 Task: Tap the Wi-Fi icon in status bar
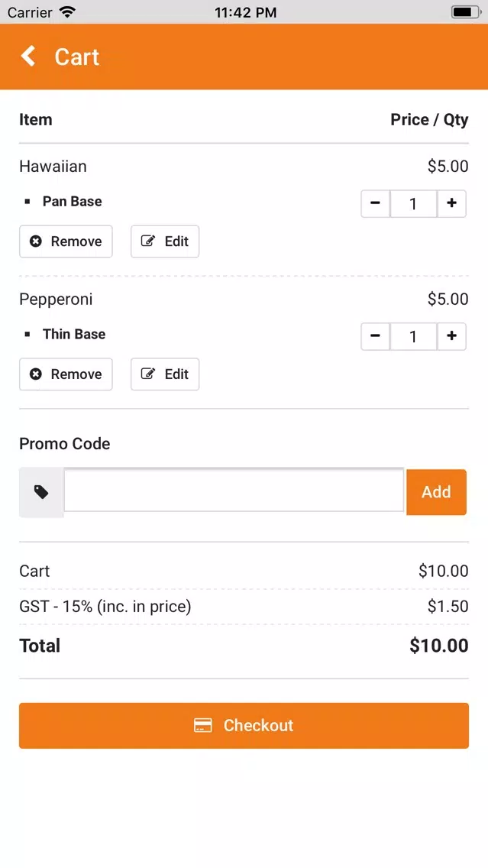[x=67, y=11]
